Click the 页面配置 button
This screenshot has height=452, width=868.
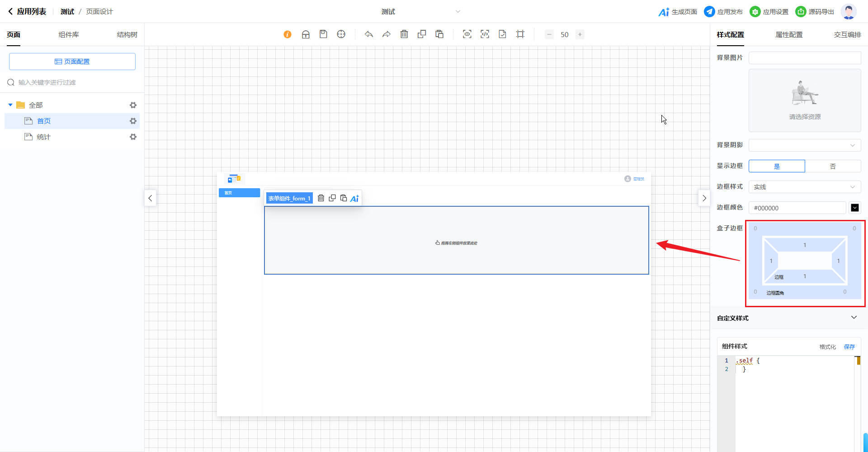point(72,62)
